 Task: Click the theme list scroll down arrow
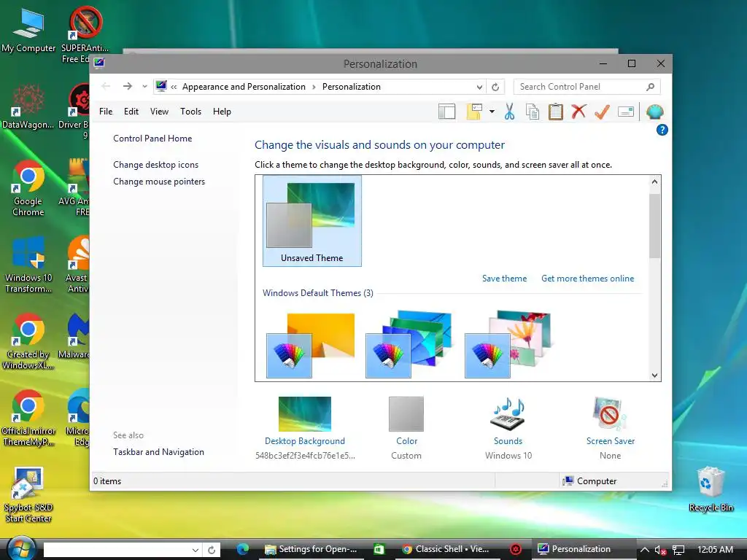point(654,376)
